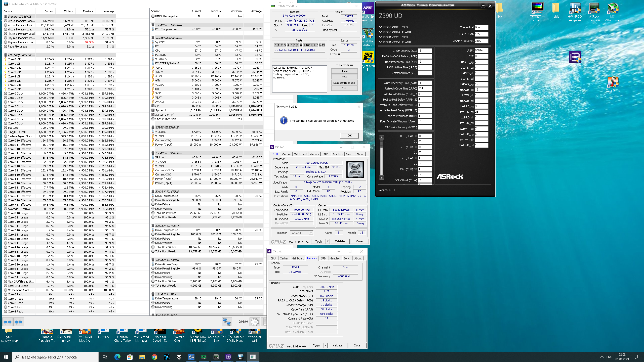Open Google Chrome from taskbar

154,357
